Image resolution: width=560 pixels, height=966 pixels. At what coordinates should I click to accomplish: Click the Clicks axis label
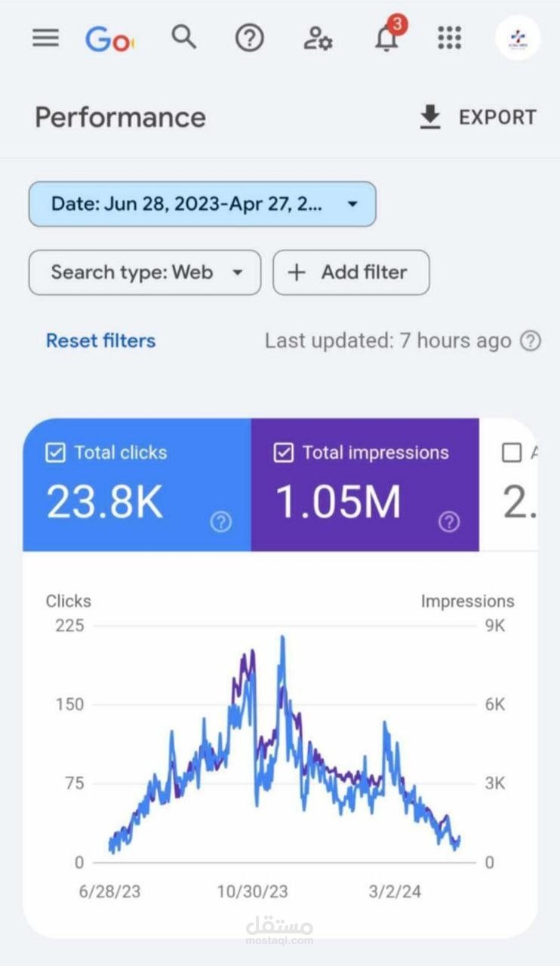coord(68,601)
